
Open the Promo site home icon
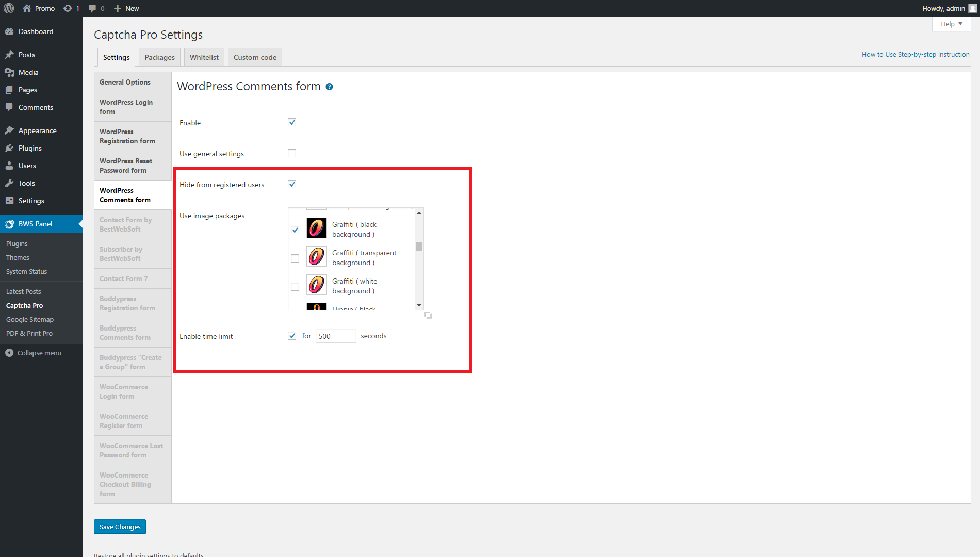pos(27,8)
